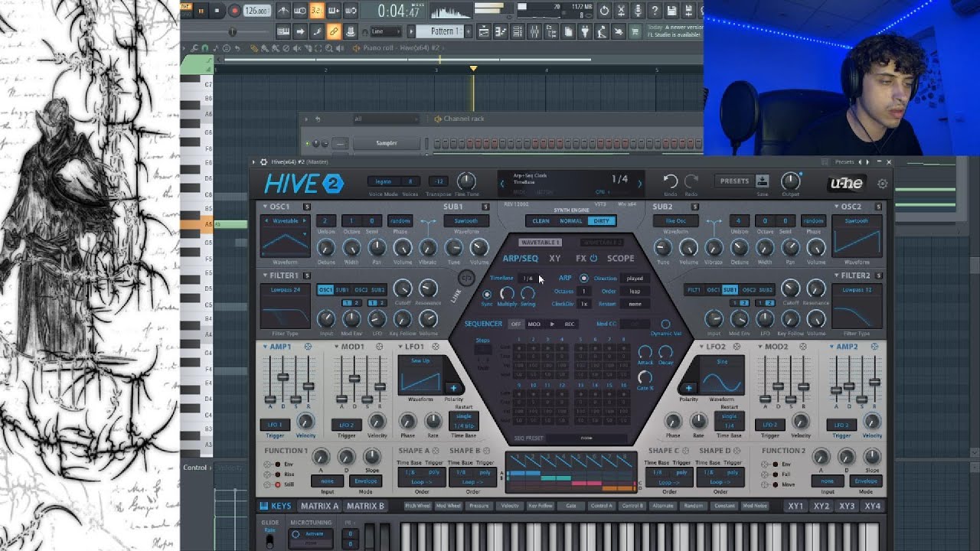Toggle the Sync button under Timebase

(x=487, y=294)
